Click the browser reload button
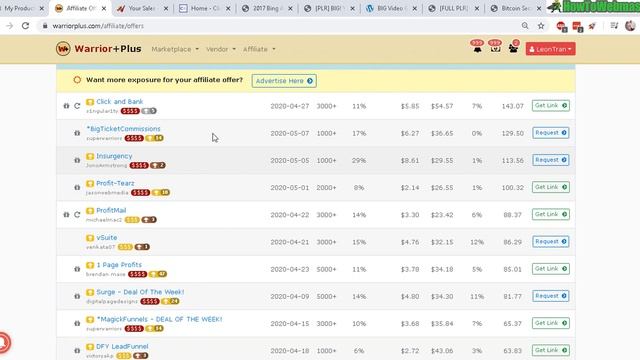This screenshot has height=360, width=640. click(x=25, y=26)
